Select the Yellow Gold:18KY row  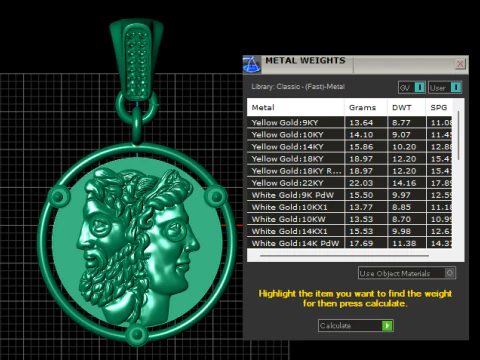349,159
